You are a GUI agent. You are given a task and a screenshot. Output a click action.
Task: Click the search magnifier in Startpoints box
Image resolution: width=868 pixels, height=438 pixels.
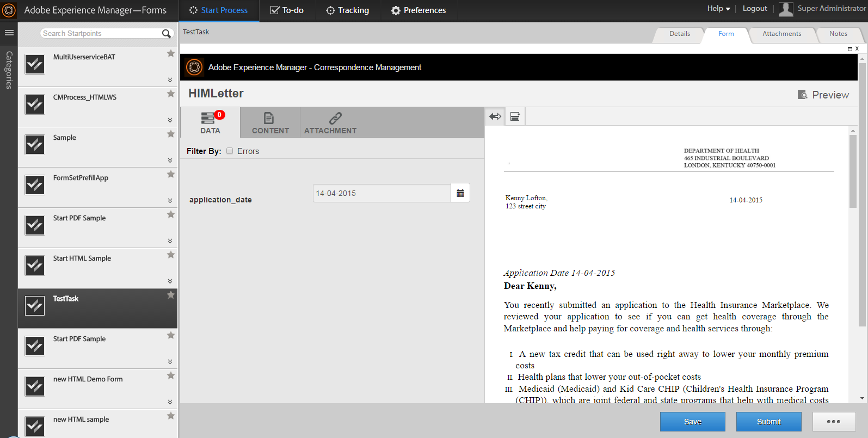pyautogui.click(x=167, y=34)
